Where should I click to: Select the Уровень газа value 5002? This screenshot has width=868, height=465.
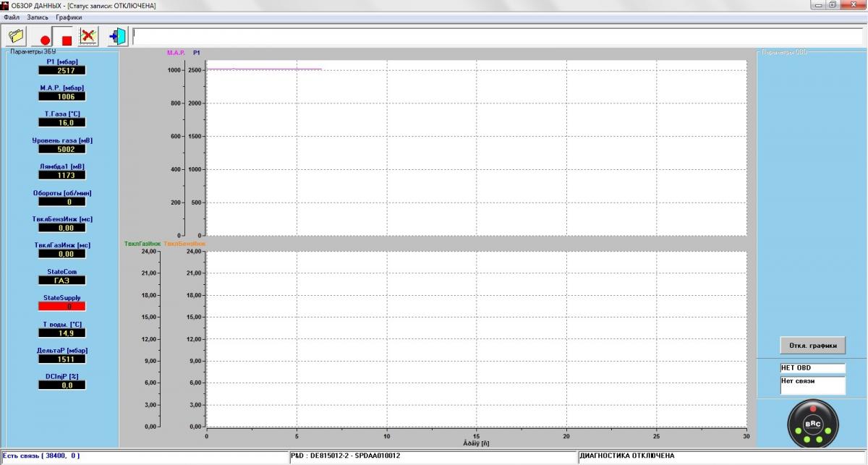pyautogui.click(x=61, y=149)
